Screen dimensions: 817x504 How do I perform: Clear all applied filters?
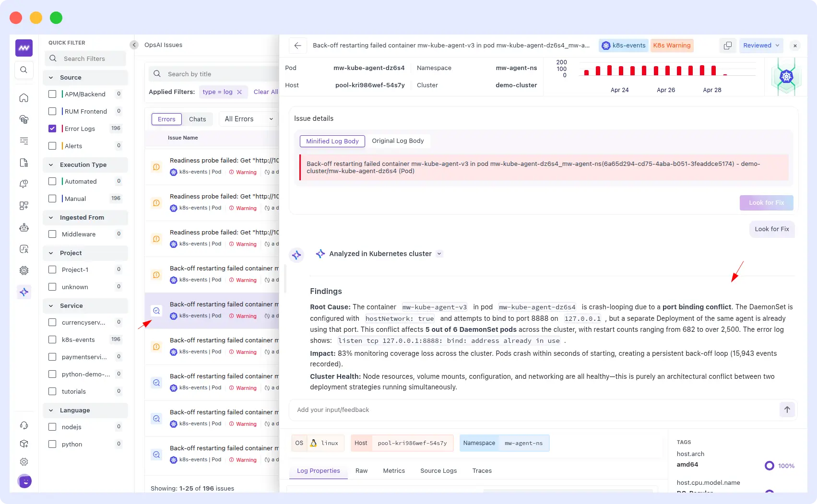(265, 92)
